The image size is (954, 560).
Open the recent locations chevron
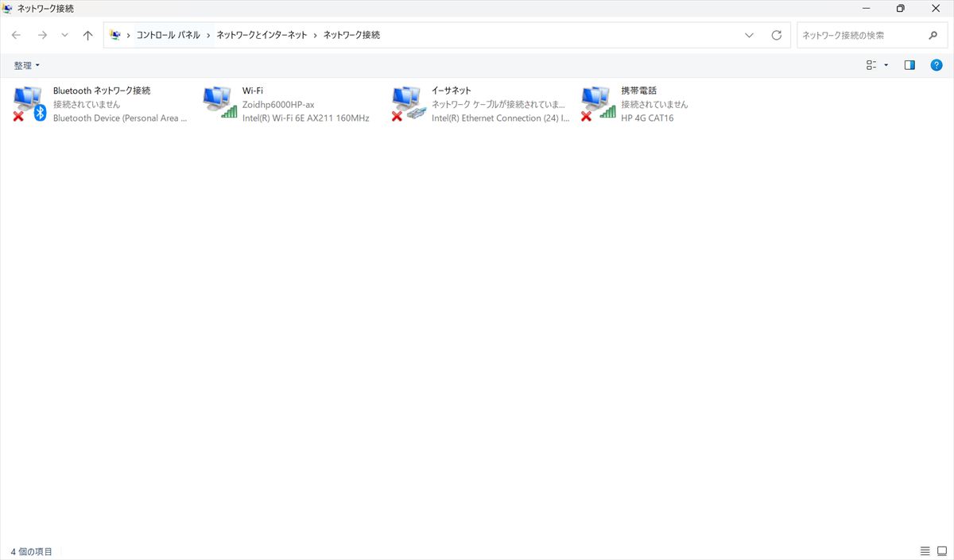(64, 35)
